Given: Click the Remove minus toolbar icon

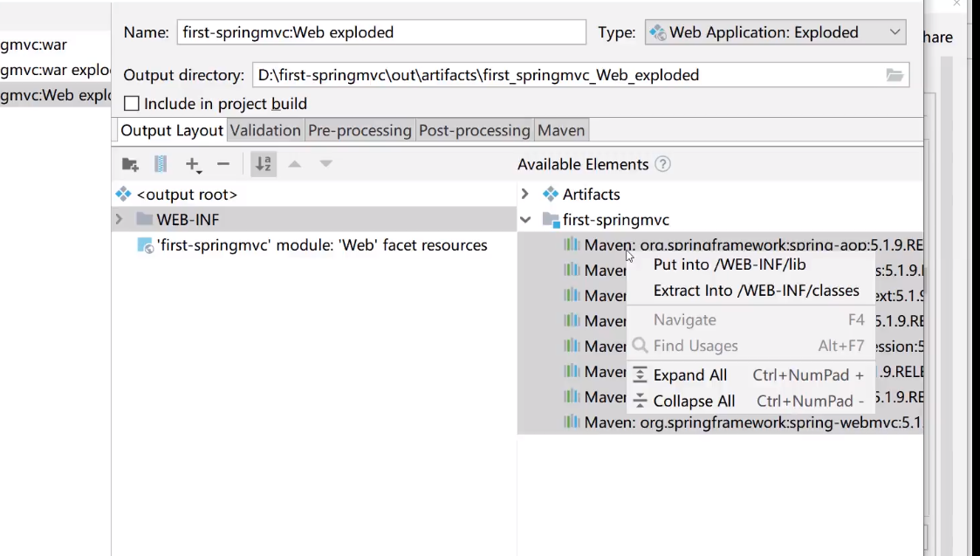Looking at the screenshot, I should [x=223, y=164].
